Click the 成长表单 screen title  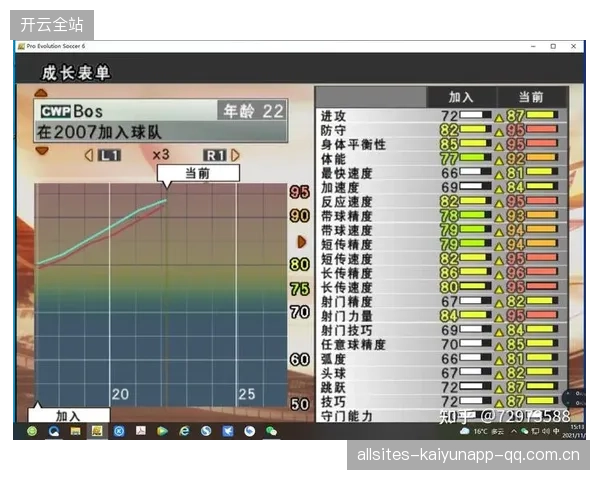pyautogui.click(x=76, y=73)
